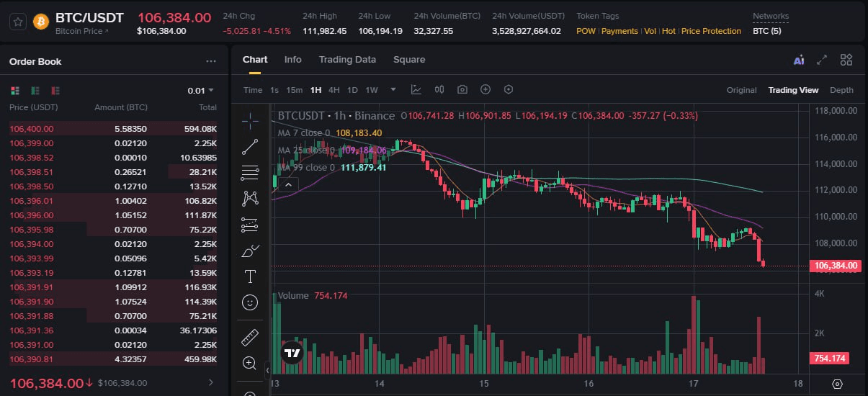This screenshot has height=396, width=868.
Task: Show only sell orders in order book
Action: pos(55,91)
